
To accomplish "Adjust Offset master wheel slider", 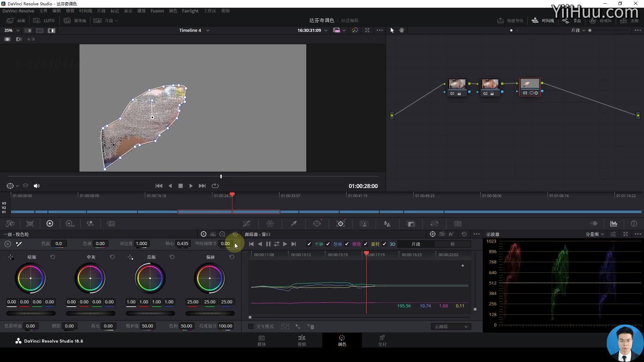I will (x=210, y=313).
